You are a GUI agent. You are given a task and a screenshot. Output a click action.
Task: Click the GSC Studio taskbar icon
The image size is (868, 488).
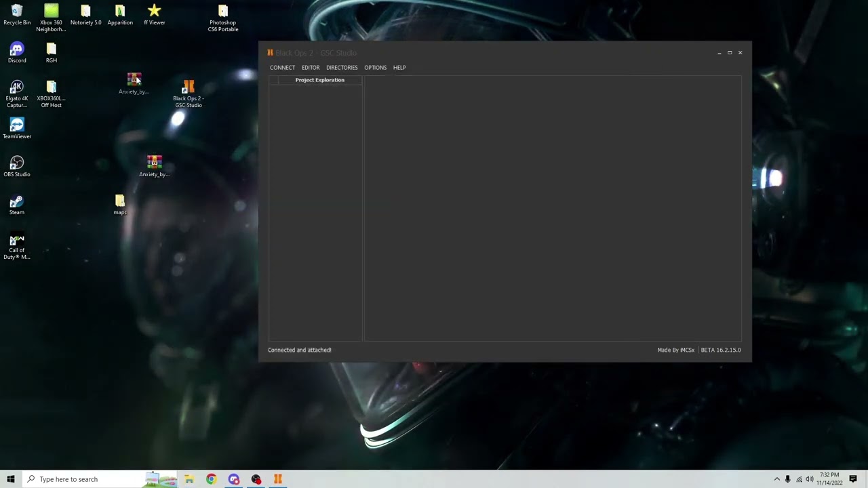(x=278, y=479)
